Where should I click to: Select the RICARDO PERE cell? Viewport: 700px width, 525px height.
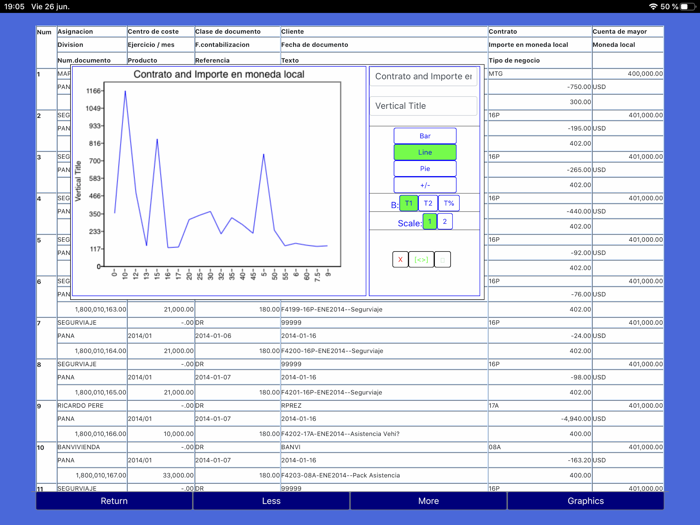tap(92, 405)
